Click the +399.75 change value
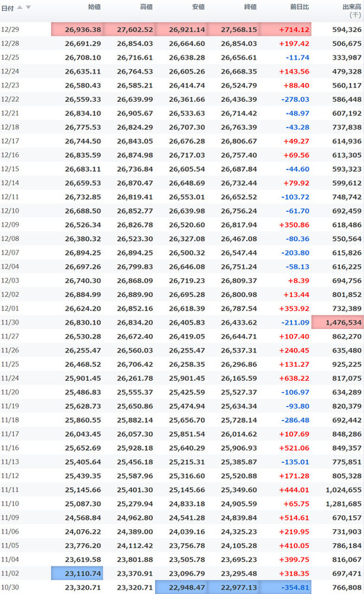The height and width of the screenshot is (594, 364). pos(294,560)
